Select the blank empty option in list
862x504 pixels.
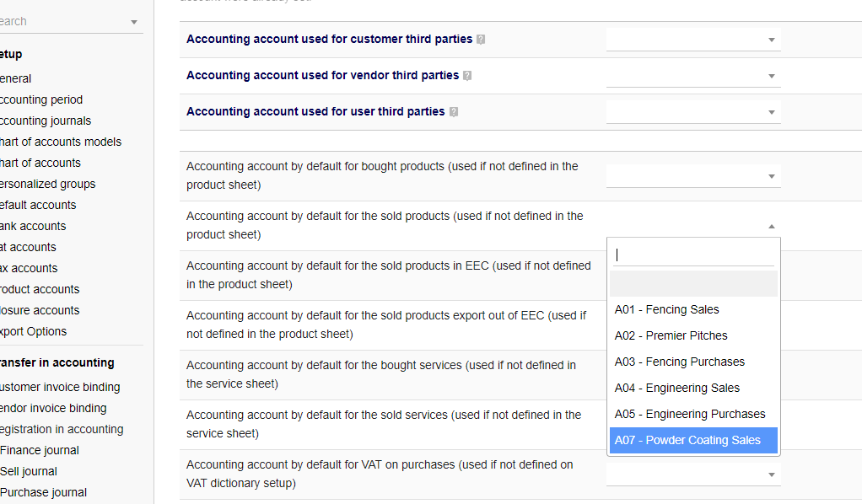tap(692, 284)
